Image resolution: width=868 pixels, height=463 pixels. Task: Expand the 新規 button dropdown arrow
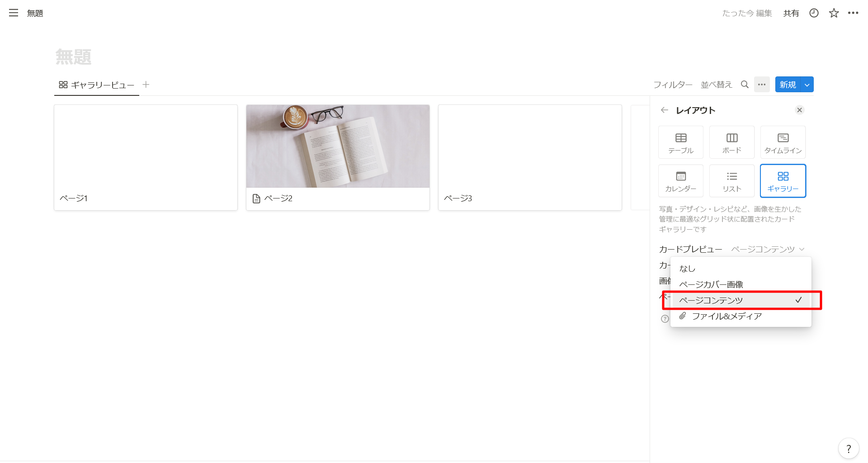pos(807,85)
